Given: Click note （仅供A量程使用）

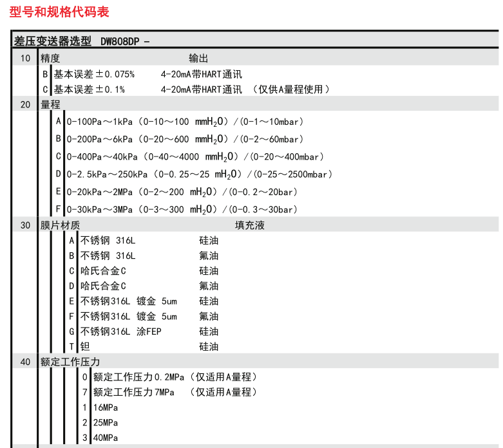Looking at the screenshot, I should pos(290,89).
